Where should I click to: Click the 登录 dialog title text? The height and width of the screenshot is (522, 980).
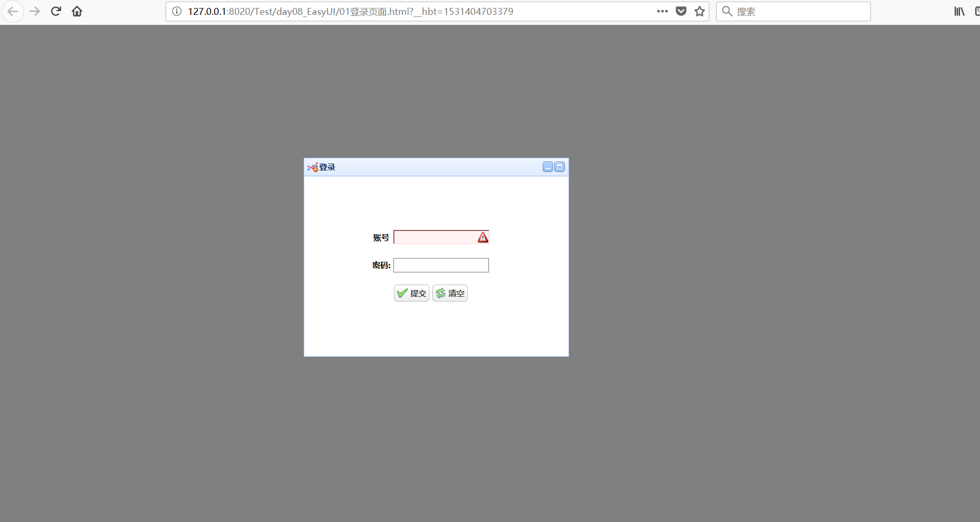327,167
